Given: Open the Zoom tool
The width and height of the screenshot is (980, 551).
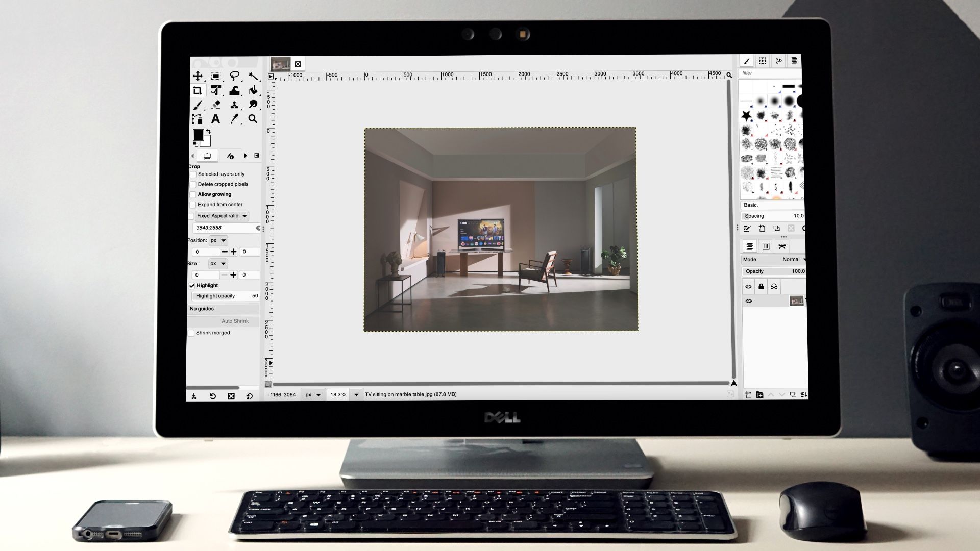Looking at the screenshot, I should click(x=253, y=119).
